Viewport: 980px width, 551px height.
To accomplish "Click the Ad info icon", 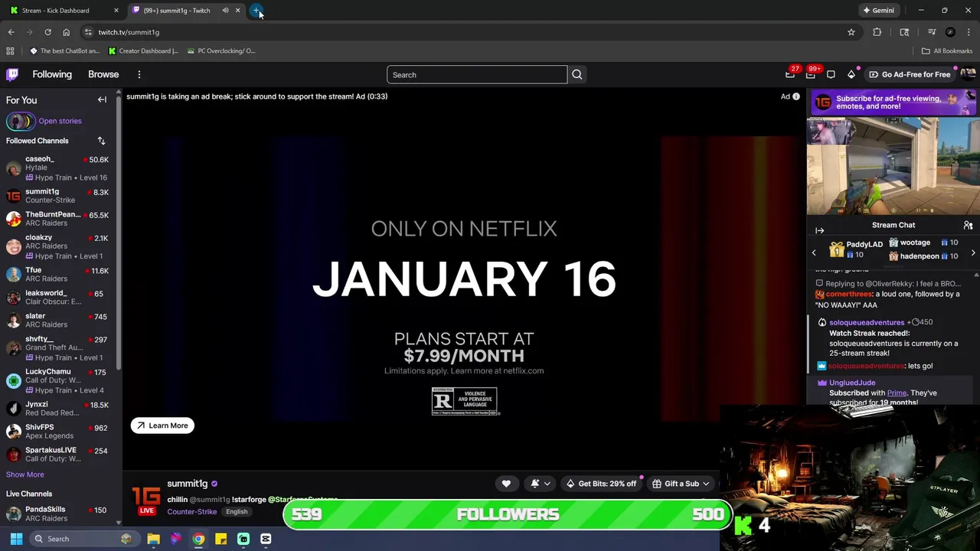I will (x=796, y=96).
